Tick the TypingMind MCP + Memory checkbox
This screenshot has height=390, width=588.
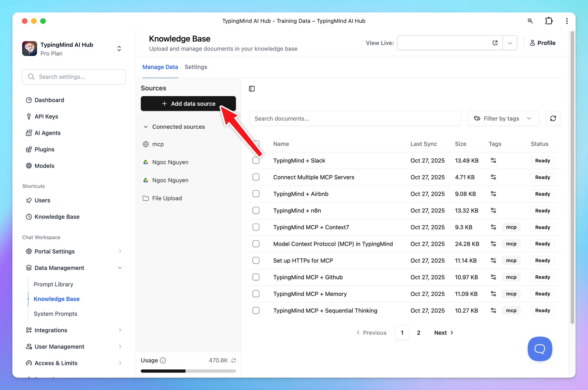tap(256, 294)
